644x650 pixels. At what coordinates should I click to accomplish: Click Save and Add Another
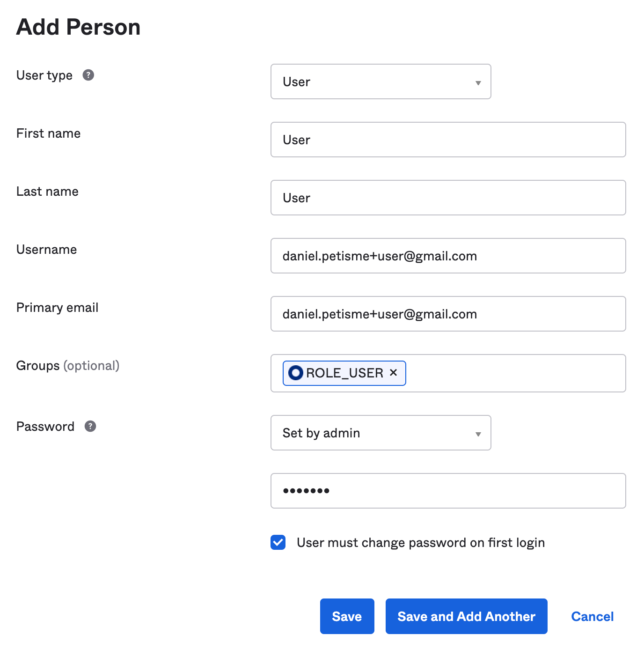click(466, 616)
